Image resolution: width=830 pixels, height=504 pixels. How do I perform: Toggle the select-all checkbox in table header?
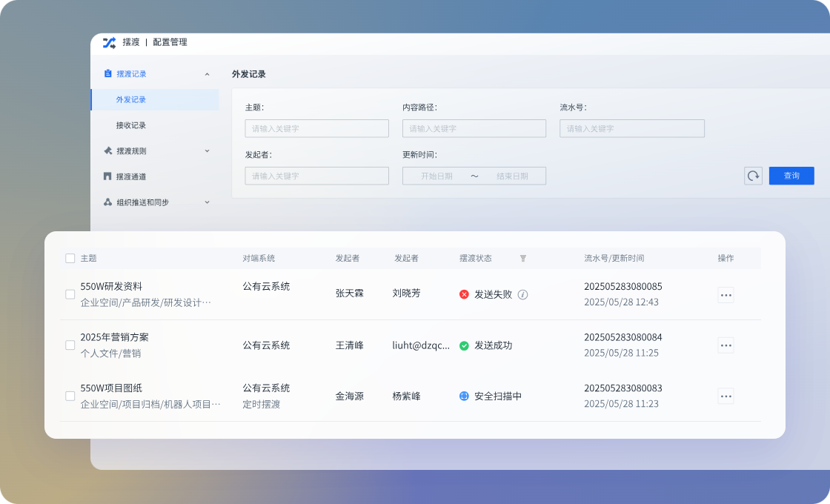(x=70, y=259)
